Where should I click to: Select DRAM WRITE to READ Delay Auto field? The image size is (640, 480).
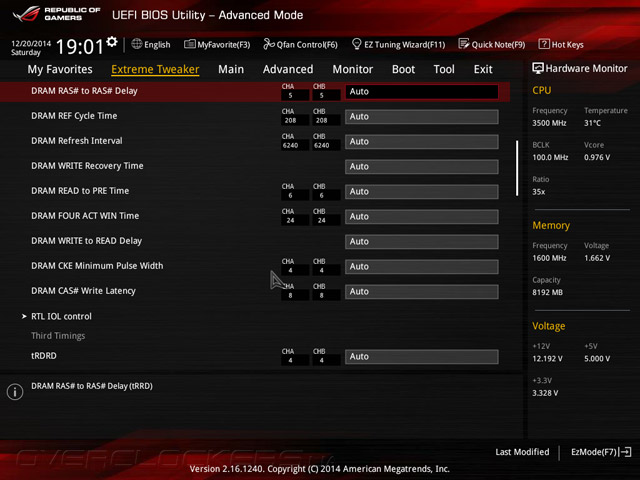click(422, 242)
